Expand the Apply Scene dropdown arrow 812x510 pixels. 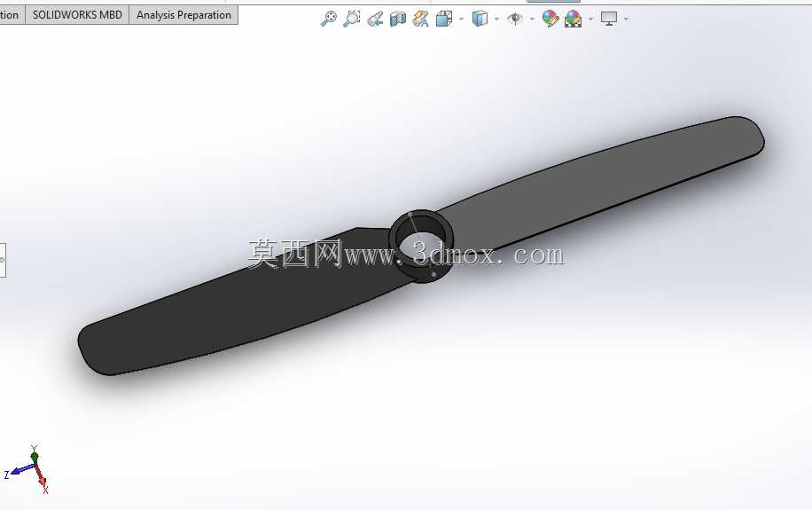(x=591, y=20)
